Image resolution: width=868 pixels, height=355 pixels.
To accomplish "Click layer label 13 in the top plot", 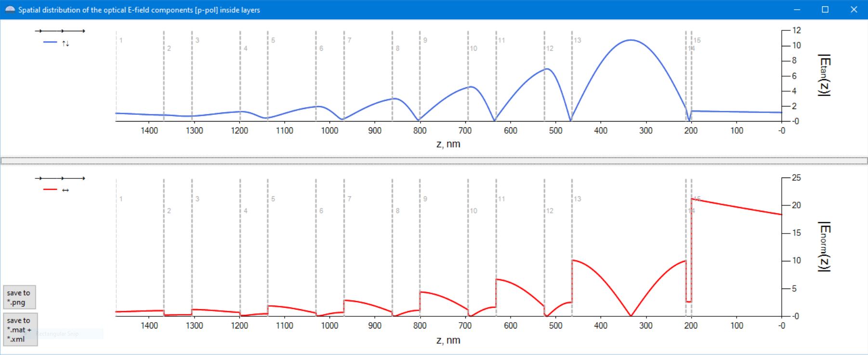I will pos(578,40).
